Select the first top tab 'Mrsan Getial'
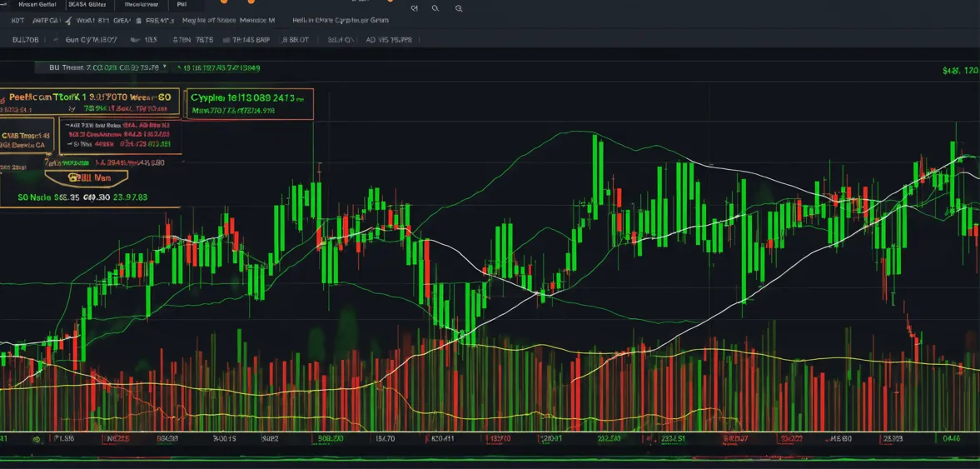 pyautogui.click(x=37, y=4)
